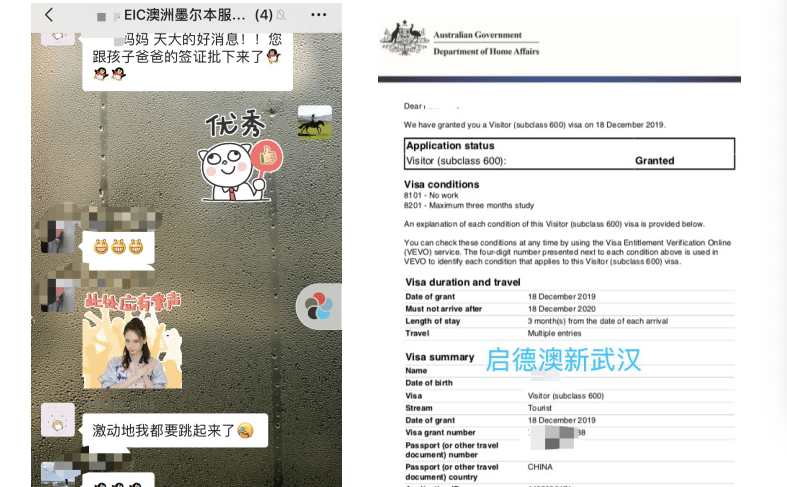Click the Australian Government crest logo
Screen dimensions: 787x487
coord(404,37)
